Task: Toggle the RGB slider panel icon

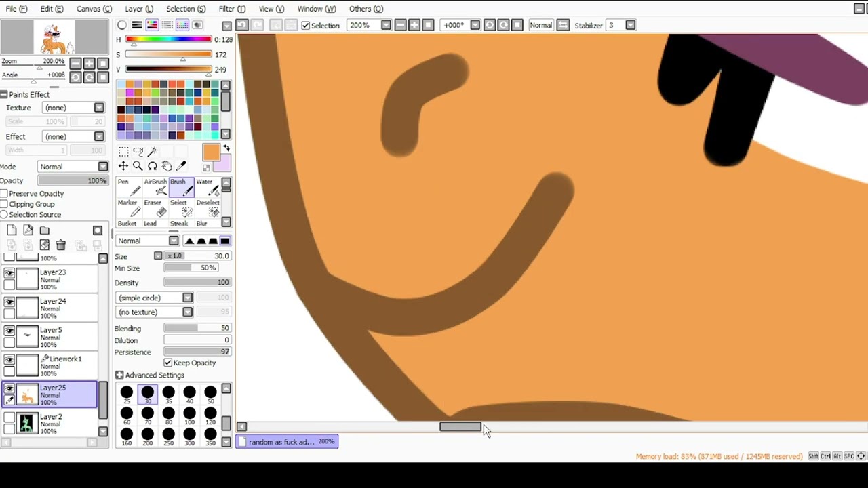Action: [x=137, y=25]
